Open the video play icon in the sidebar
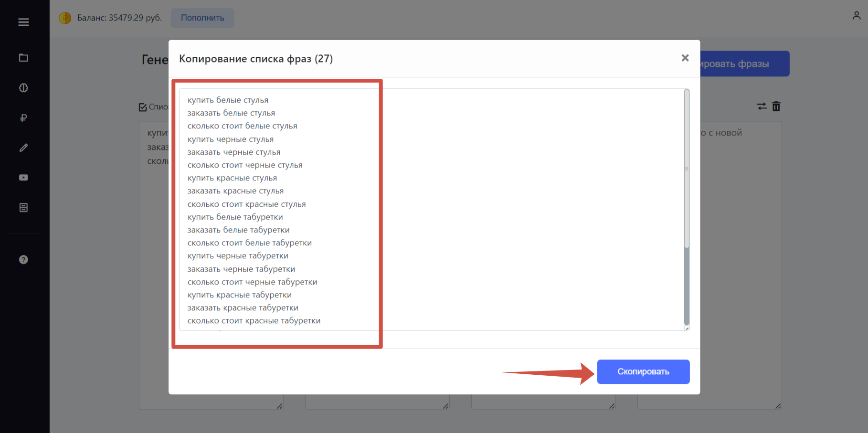The image size is (868, 433). pos(23,178)
